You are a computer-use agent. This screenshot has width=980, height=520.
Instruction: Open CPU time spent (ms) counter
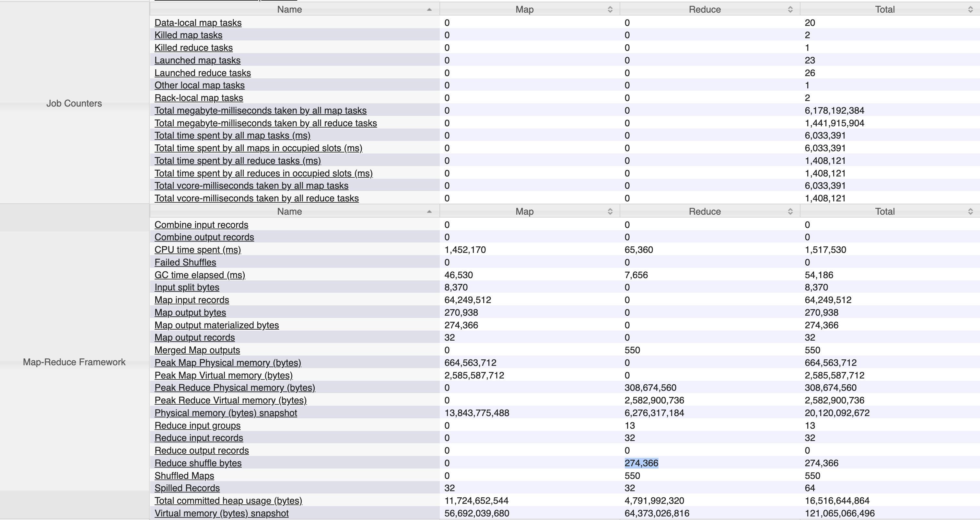tap(198, 250)
